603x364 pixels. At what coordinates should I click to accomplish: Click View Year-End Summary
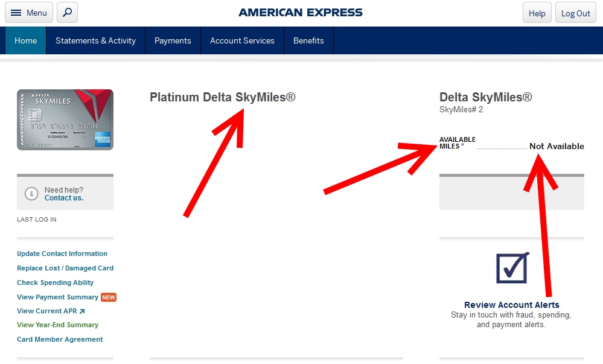pos(57,325)
